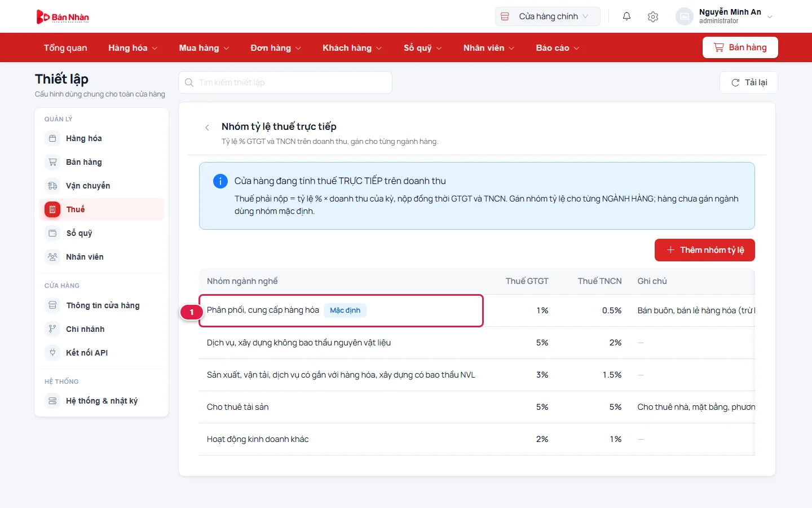Click the Vận chuyển truck icon
Image resolution: width=812 pixels, height=508 pixels.
tap(52, 186)
